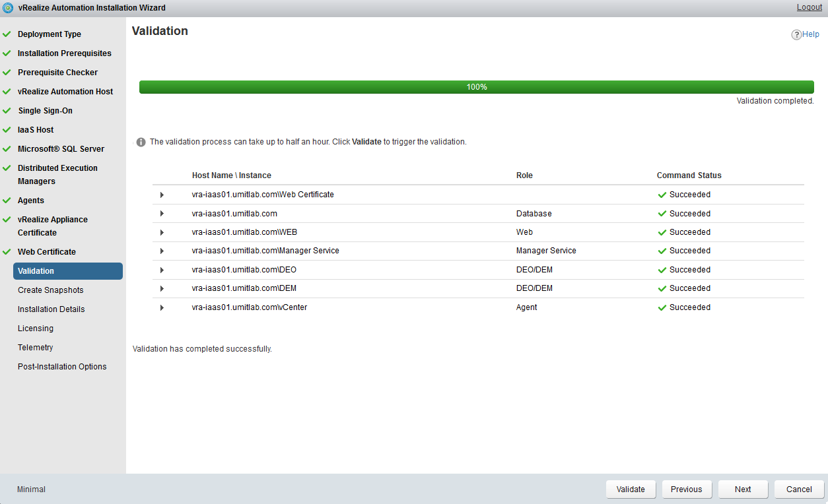Click the Host Name \ Instance column header
The image size is (828, 504).
tap(231, 175)
